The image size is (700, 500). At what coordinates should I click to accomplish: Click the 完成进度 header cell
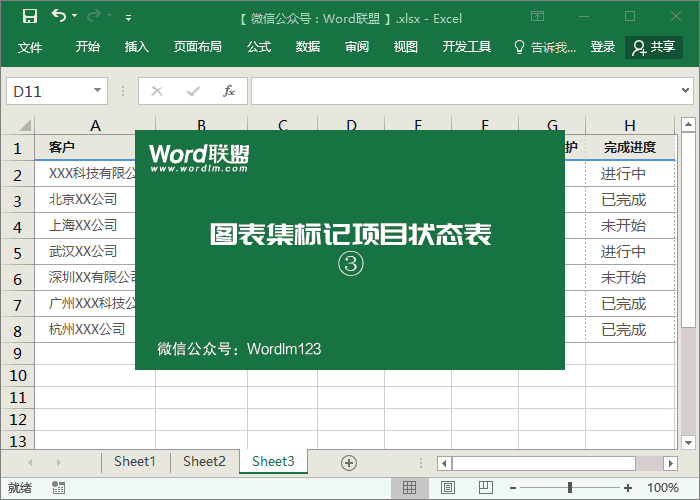630,147
